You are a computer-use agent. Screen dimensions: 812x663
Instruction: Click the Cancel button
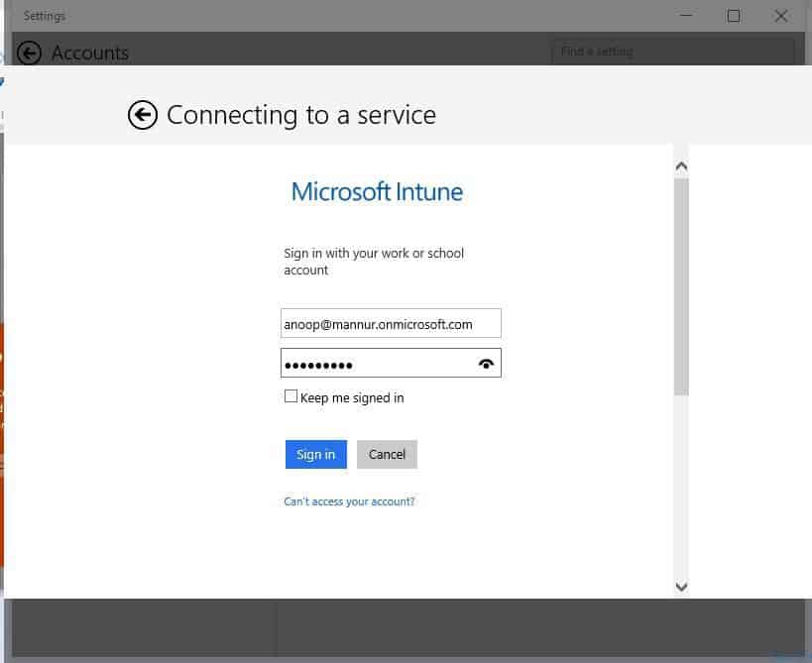(387, 455)
